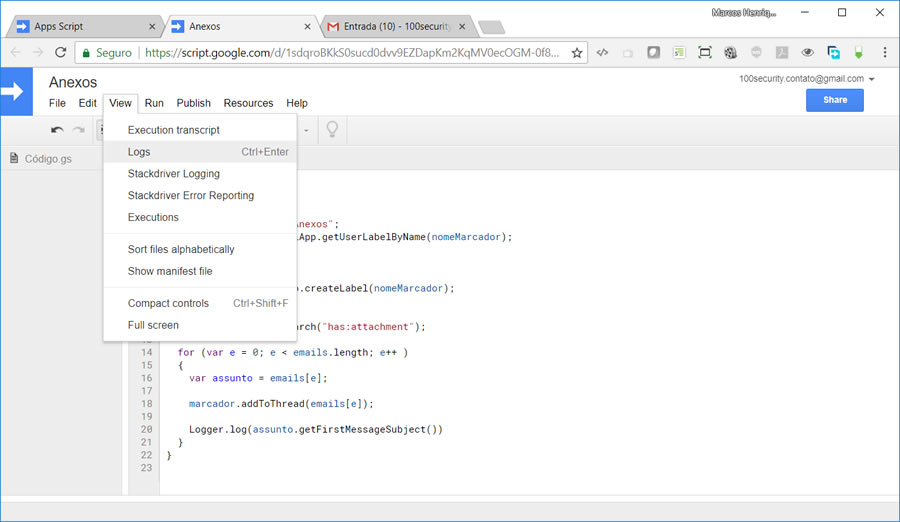Bookmark this page with the star icon
This screenshot has height=522, width=900.
point(577,53)
